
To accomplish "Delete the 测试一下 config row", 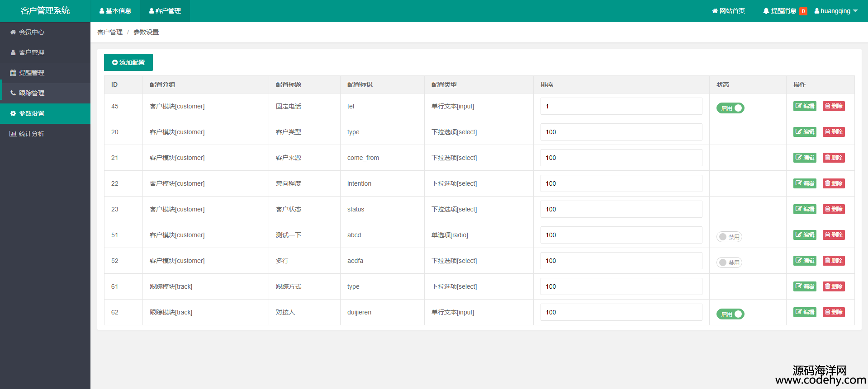I will coord(834,235).
